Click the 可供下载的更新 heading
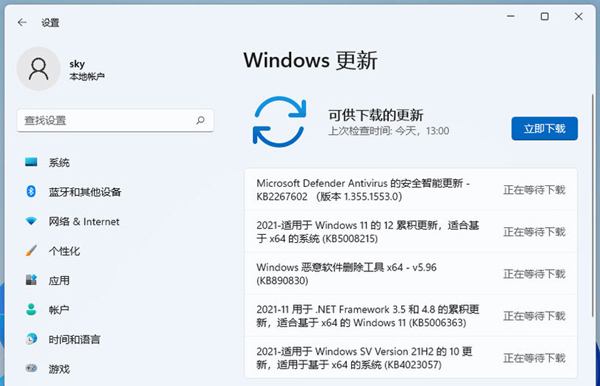This screenshot has height=386, width=600. click(x=376, y=115)
